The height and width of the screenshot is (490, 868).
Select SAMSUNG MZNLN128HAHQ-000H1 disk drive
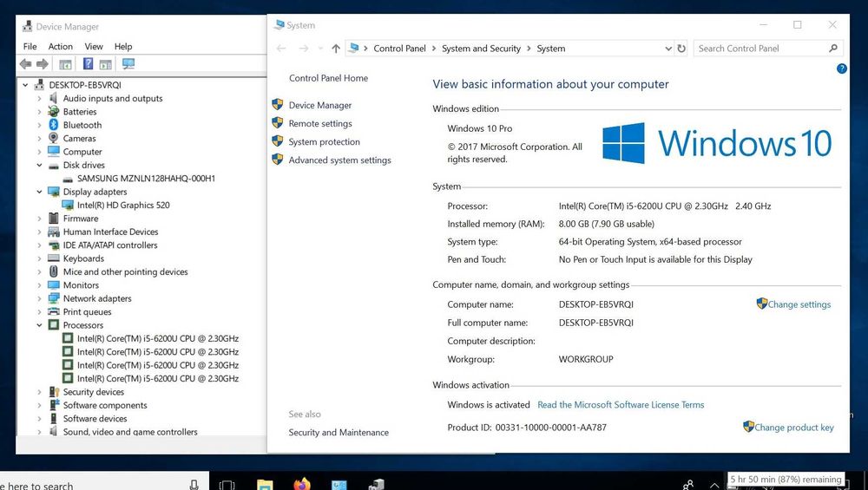146,179
